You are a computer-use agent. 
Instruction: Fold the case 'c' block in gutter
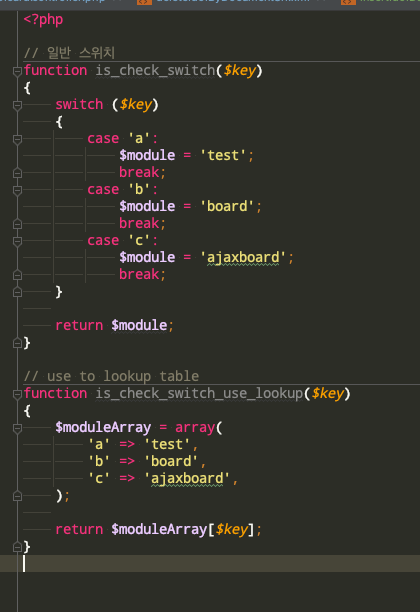(17, 241)
